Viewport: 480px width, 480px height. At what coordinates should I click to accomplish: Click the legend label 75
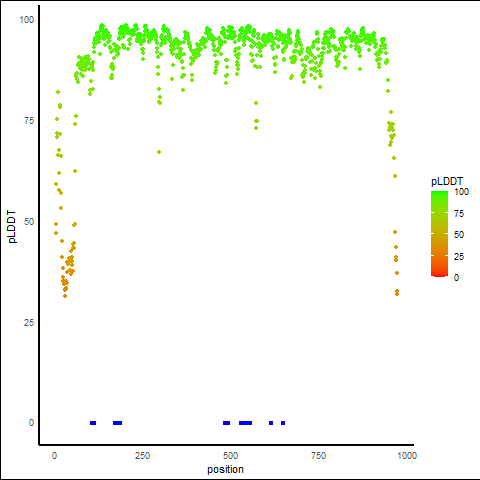tap(459, 214)
